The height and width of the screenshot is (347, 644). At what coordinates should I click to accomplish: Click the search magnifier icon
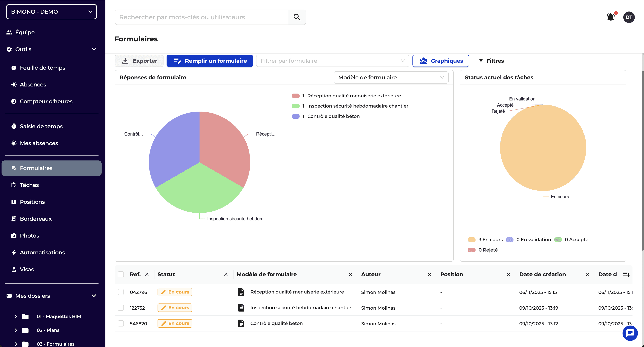click(x=297, y=17)
